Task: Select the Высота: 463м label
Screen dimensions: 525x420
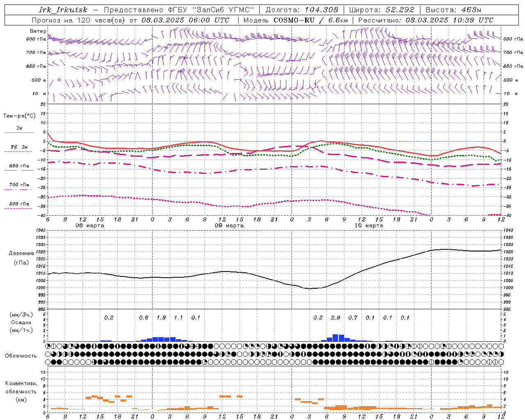Action: 453,10
